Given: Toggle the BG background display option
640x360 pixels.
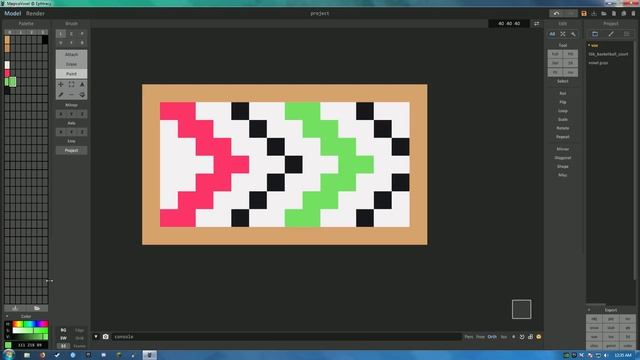Looking at the screenshot, I should click(x=63, y=330).
